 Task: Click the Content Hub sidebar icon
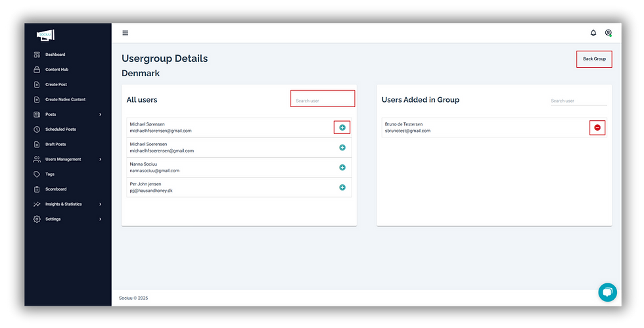pos(37,70)
